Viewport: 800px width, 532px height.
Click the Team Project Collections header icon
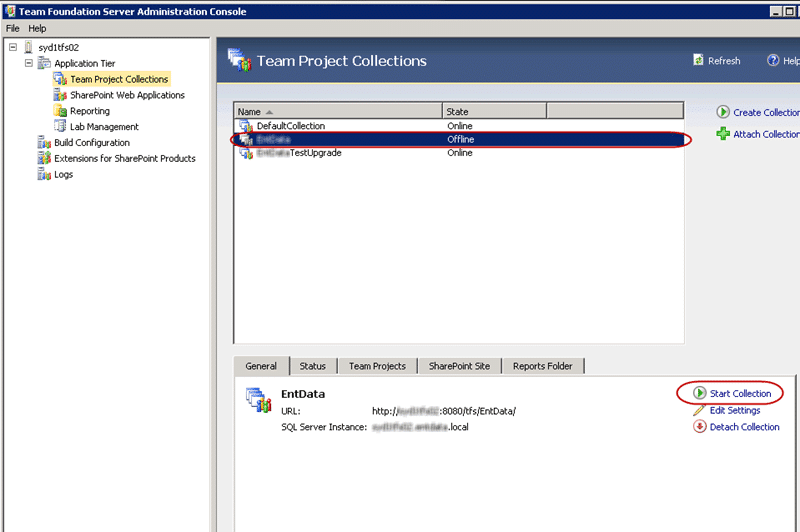[239, 60]
